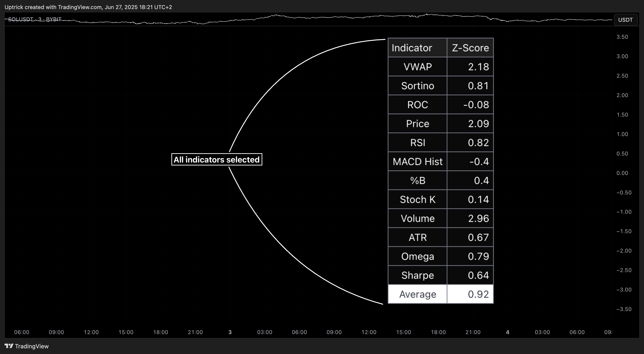Click the TradingView logo at bottom left
Screen dimensions: 644x354
point(26,346)
